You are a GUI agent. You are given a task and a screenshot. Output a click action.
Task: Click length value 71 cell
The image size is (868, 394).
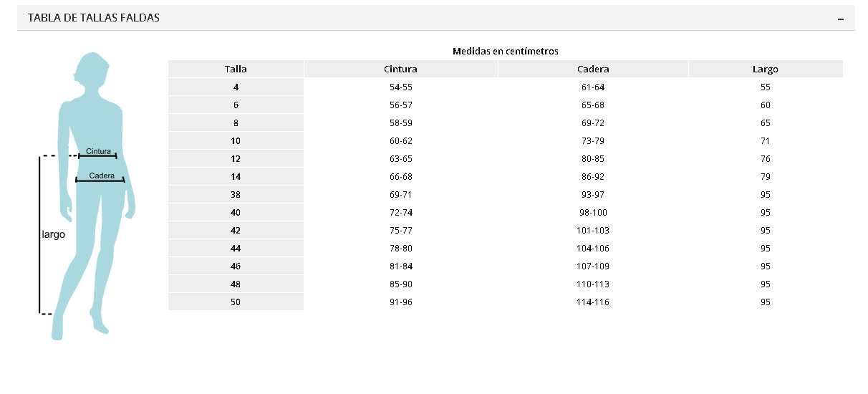point(765,141)
